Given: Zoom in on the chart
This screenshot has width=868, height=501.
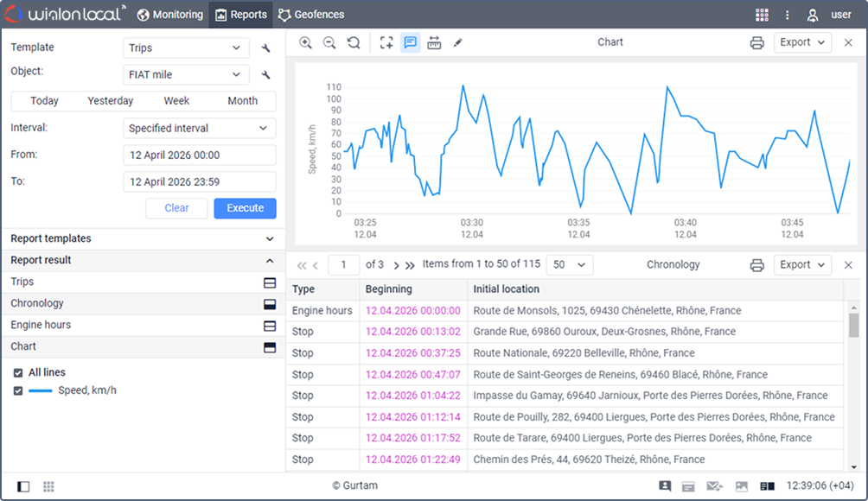Looking at the screenshot, I should (x=305, y=42).
